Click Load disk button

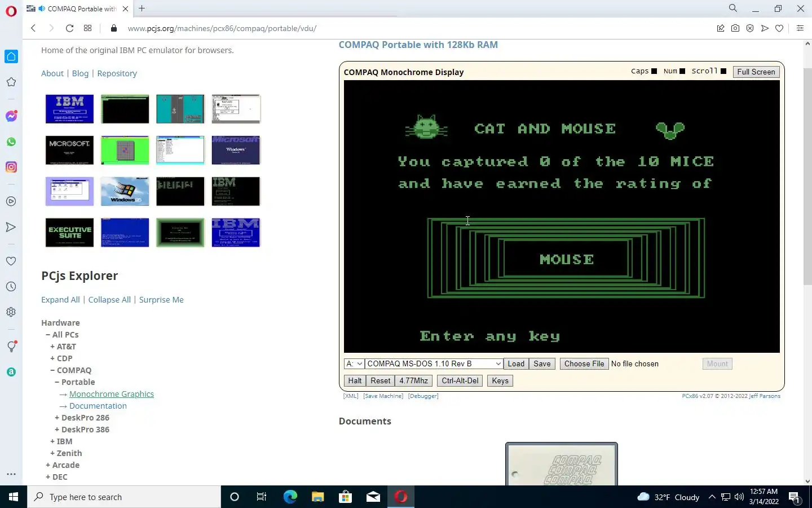point(516,364)
